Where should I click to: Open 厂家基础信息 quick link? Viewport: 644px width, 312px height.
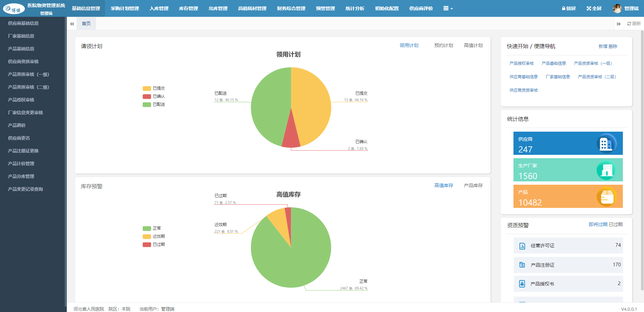coord(558,77)
